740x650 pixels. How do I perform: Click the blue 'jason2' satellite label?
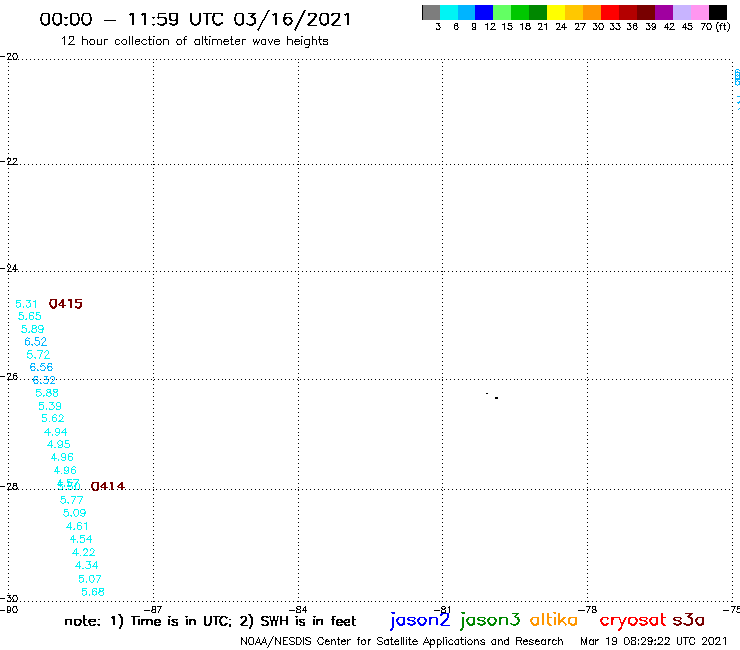coord(420,620)
